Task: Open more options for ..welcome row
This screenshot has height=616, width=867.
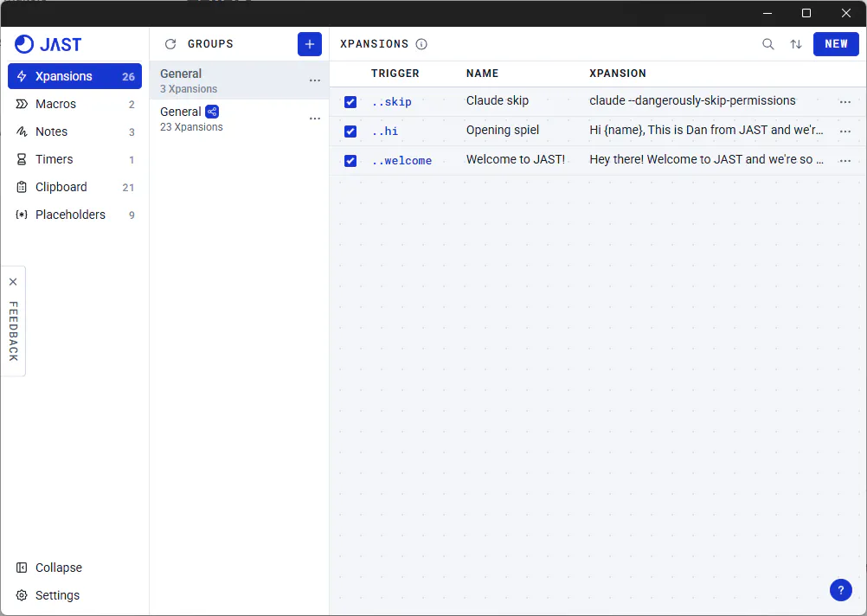Action: pyautogui.click(x=845, y=160)
